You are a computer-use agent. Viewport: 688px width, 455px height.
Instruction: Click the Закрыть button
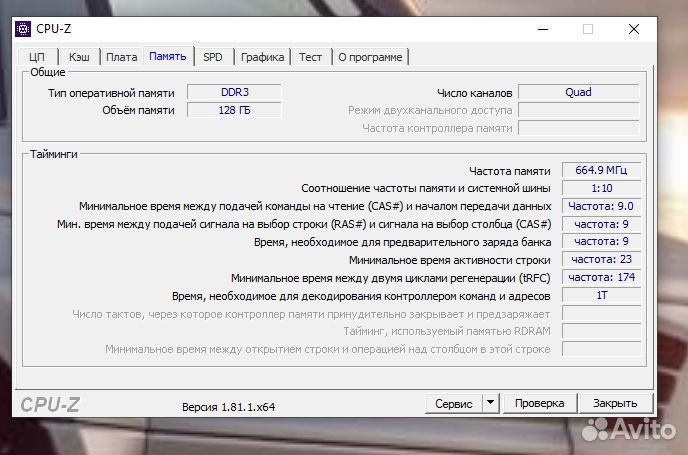point(615,403)
